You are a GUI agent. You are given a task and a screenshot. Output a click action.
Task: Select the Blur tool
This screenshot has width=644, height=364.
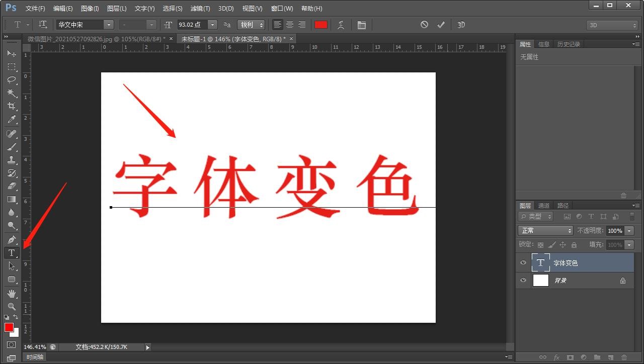point(11,213)
